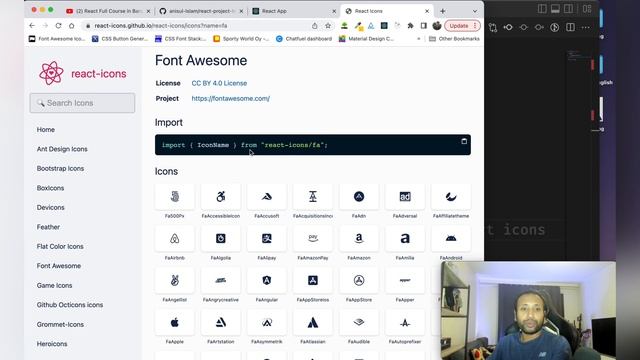Reload the current page

click(58, 26)
